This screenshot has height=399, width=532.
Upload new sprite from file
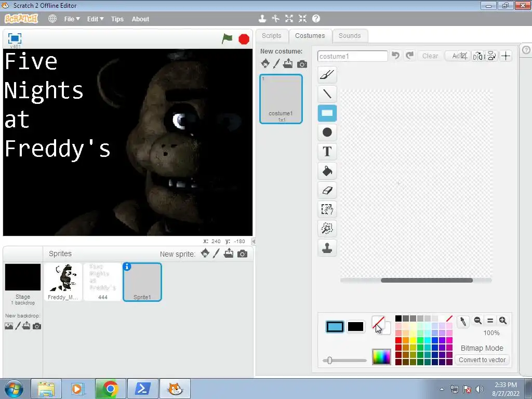[x=229, y=254]
